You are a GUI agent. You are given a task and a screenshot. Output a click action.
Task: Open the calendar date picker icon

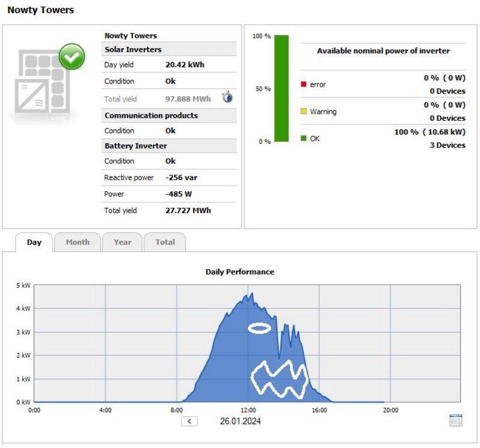pyautogui.click(x=456, y=420)
